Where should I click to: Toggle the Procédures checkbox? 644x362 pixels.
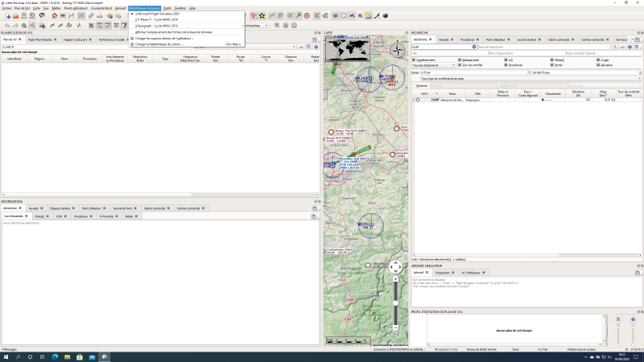coord(506,65)
